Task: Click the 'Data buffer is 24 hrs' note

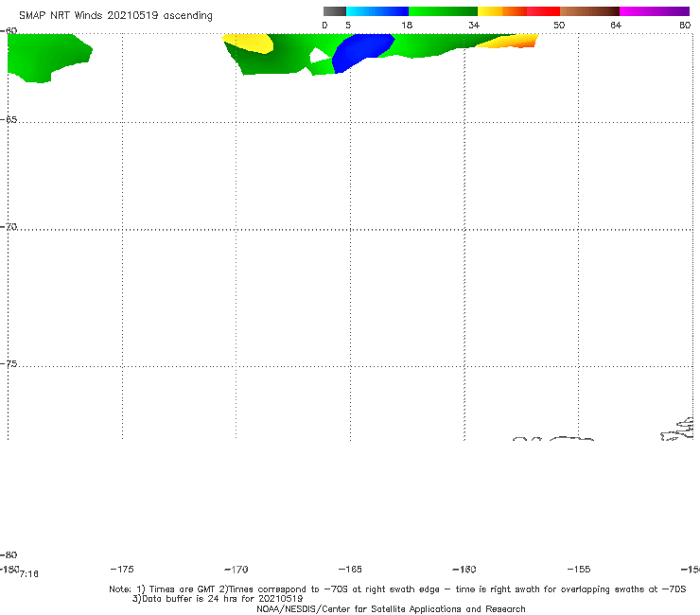Action: coord(218,599)
